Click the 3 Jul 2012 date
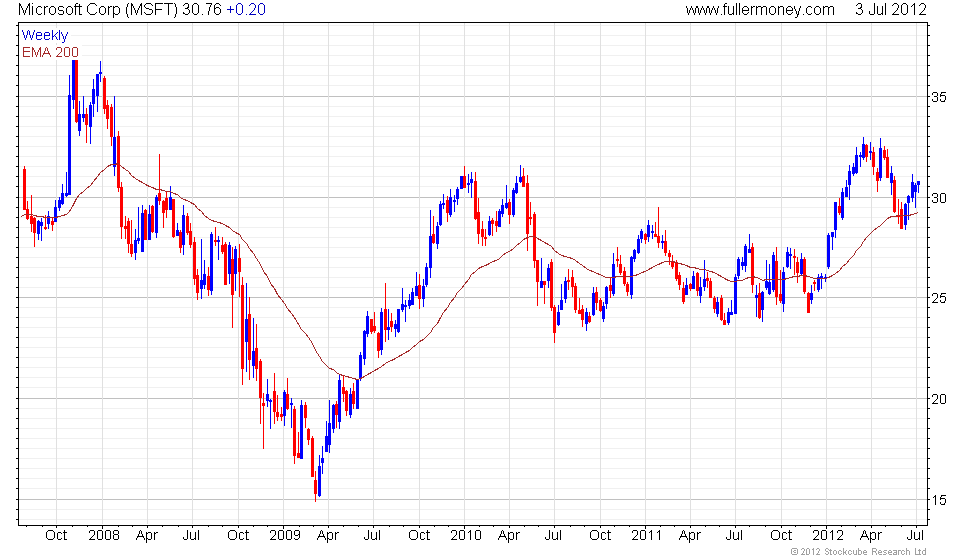The height and width of the screenshot is (560, 980). 891,10
